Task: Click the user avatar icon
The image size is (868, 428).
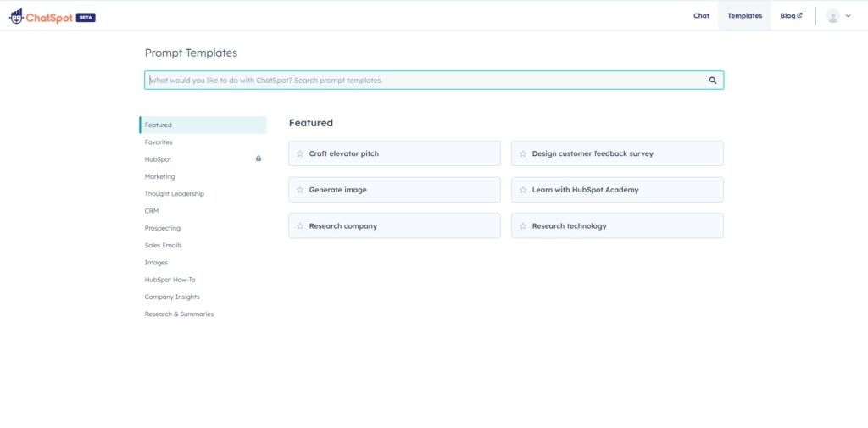Action: [832, 16]
